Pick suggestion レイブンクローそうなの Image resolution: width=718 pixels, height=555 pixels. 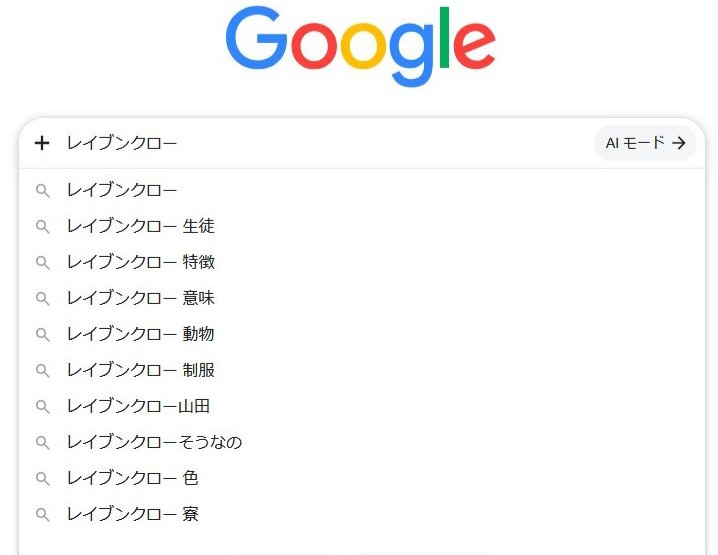pos(362,442)
